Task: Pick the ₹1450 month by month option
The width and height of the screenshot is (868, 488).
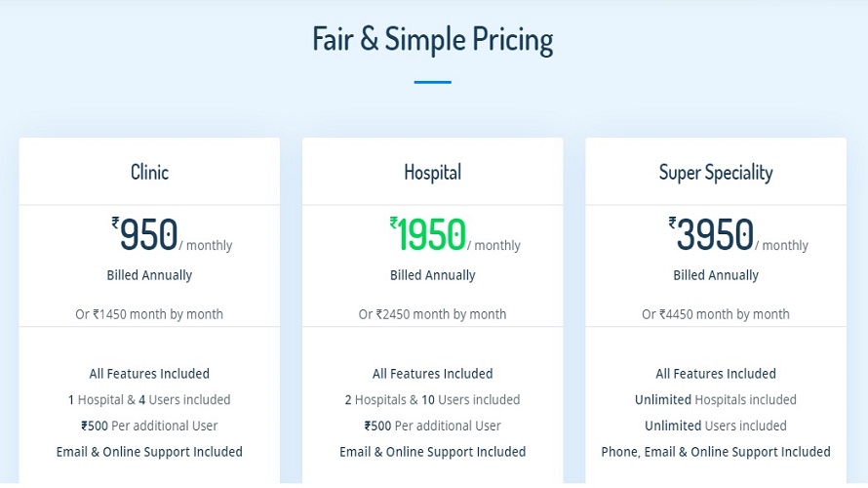Action: tap(149, 314)
